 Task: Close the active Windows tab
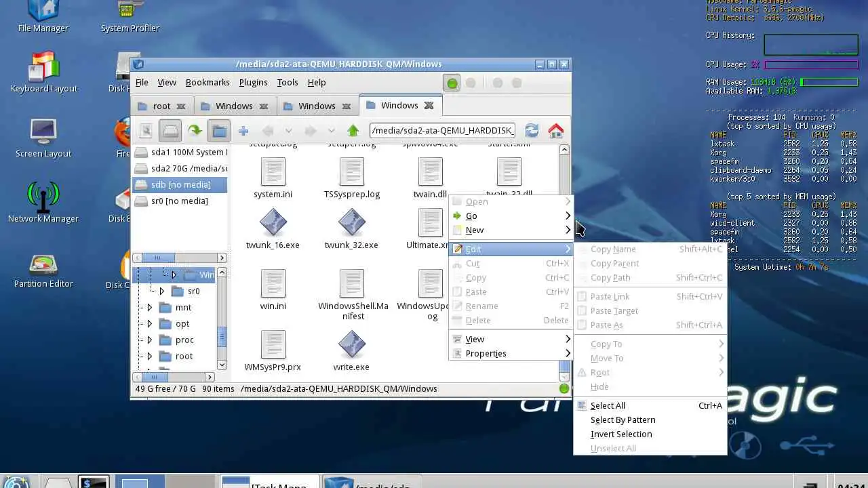point(429,106)
